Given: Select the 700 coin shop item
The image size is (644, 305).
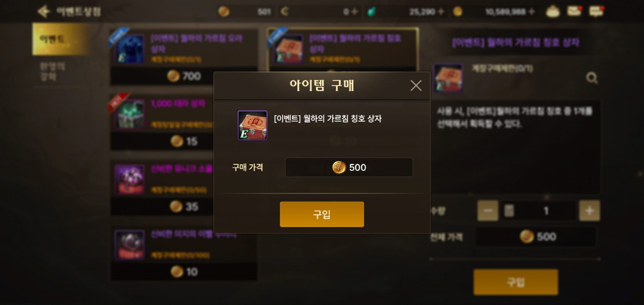Looking at the screenshot, I should tap(184, 57).
